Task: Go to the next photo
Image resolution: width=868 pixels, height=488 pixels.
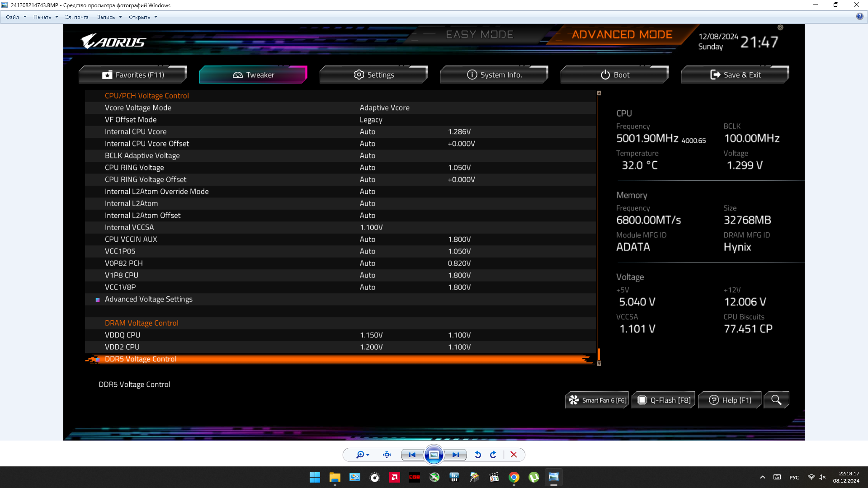Action: [x=455, y=455]
